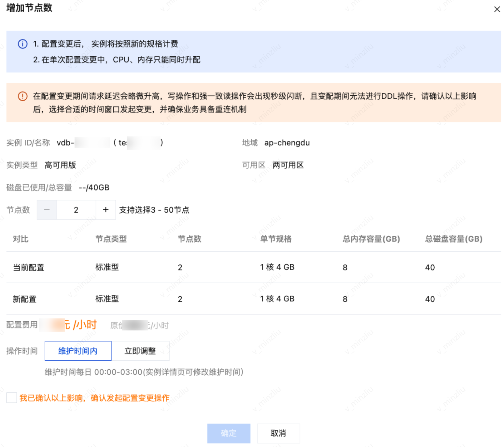
Task: Decrease node count with minus button
Action: pyautogui.click(x=47, y=210)
